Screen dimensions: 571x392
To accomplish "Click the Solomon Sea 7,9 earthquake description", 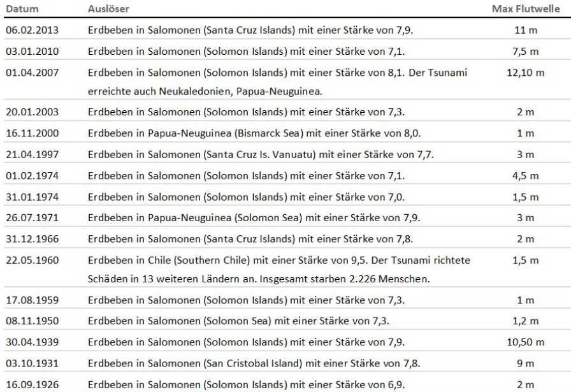I will pos(254,217).
